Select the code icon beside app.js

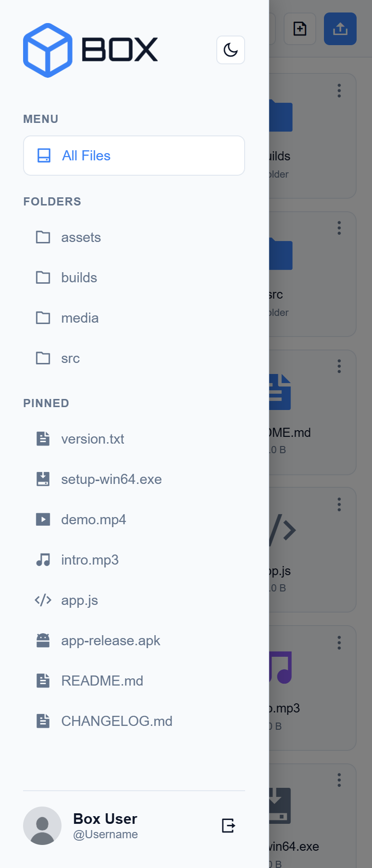pos(43,600)
